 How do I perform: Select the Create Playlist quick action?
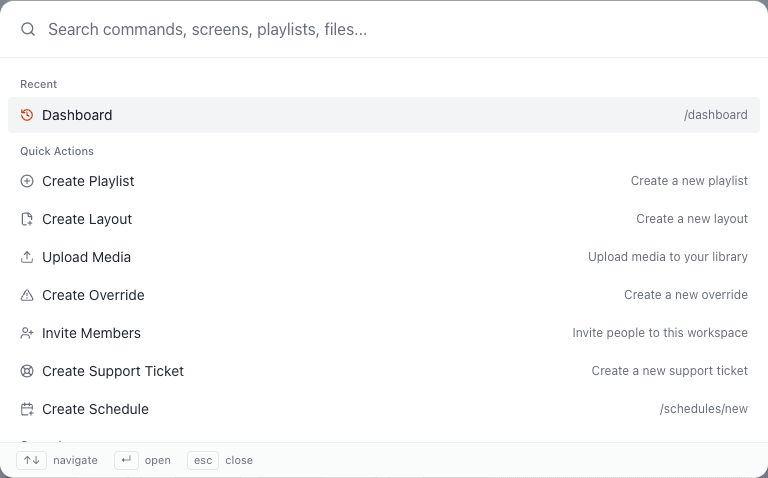tap(384, 181)
